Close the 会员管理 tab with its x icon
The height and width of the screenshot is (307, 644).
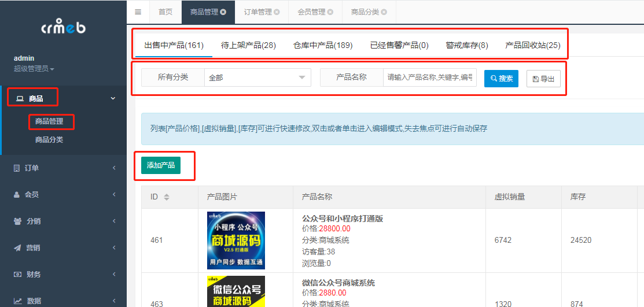(x=330, y=12)
